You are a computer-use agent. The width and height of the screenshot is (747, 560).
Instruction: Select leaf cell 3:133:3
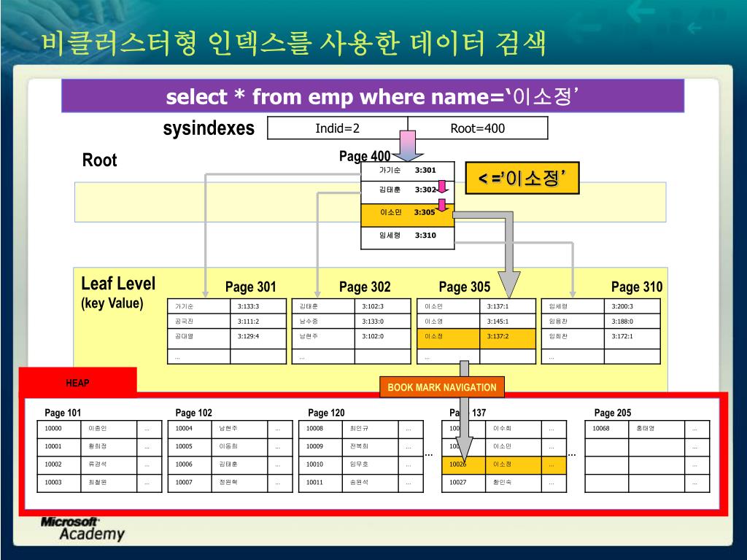click(x=258, y=306)
